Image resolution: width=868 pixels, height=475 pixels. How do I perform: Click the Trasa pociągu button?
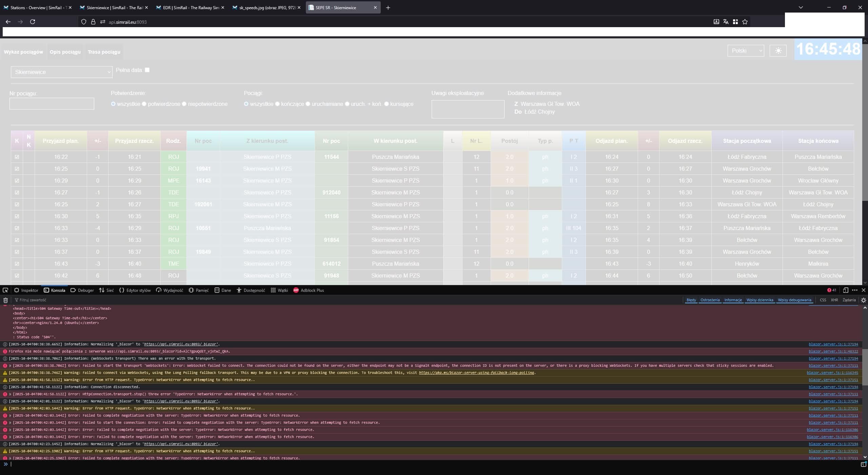point(104,52)
